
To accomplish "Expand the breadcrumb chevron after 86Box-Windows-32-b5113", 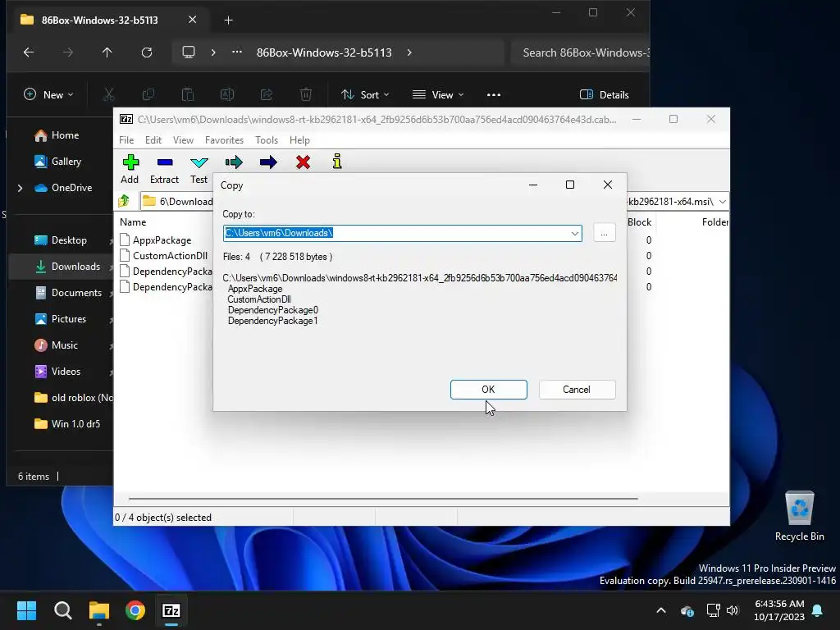I will [409, 52].
